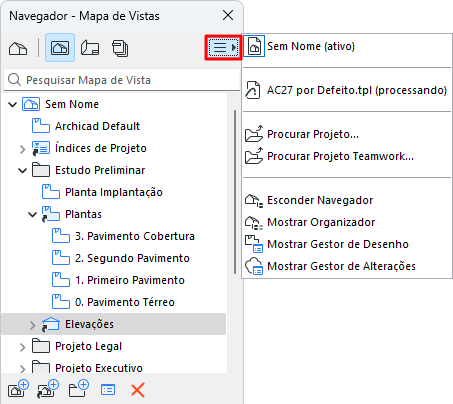Expand the Índices de Projeto node

(x=22, y=149)
